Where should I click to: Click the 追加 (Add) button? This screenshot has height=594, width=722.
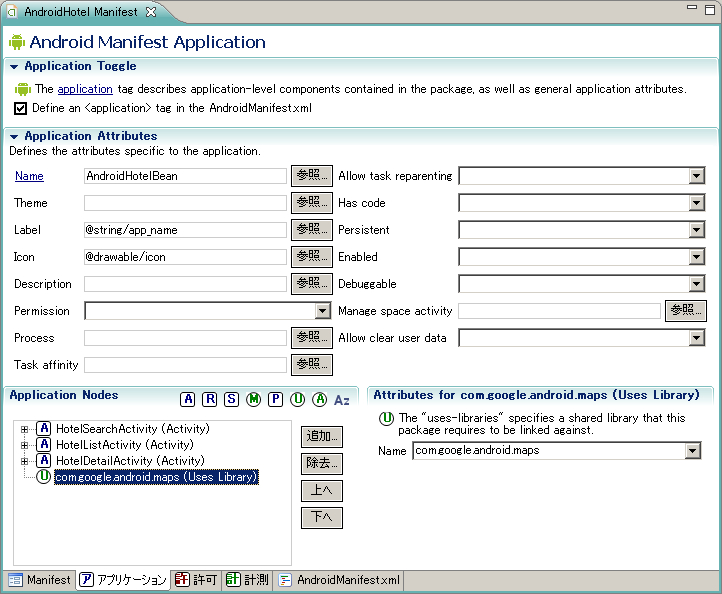pos(321,436)
